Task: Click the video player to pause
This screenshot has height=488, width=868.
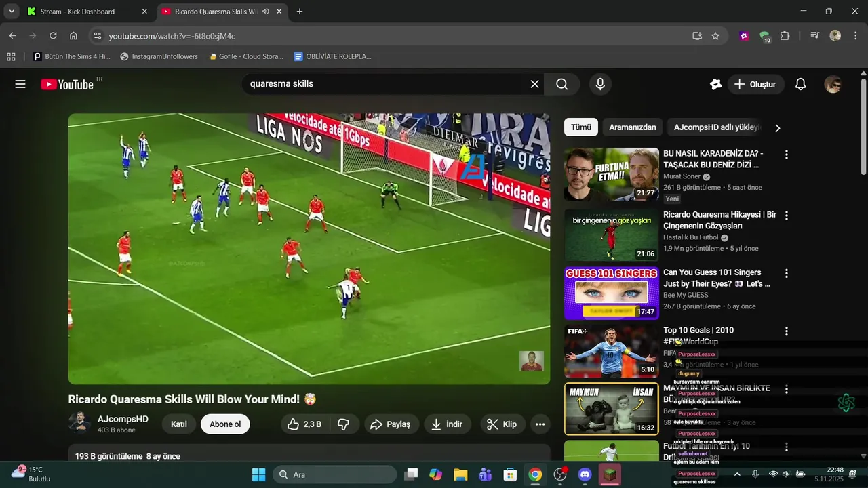Action: 309,249
